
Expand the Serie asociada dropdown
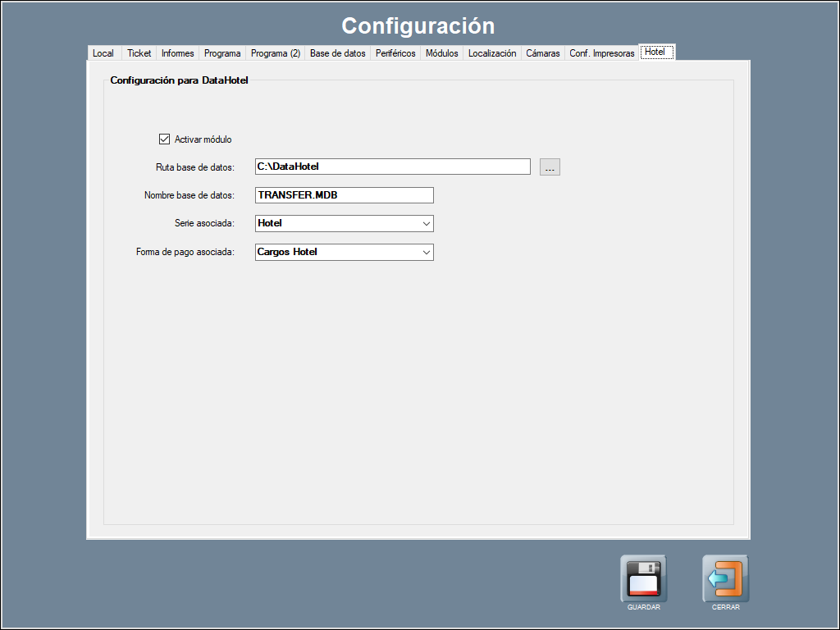click(x=426, y=223)
